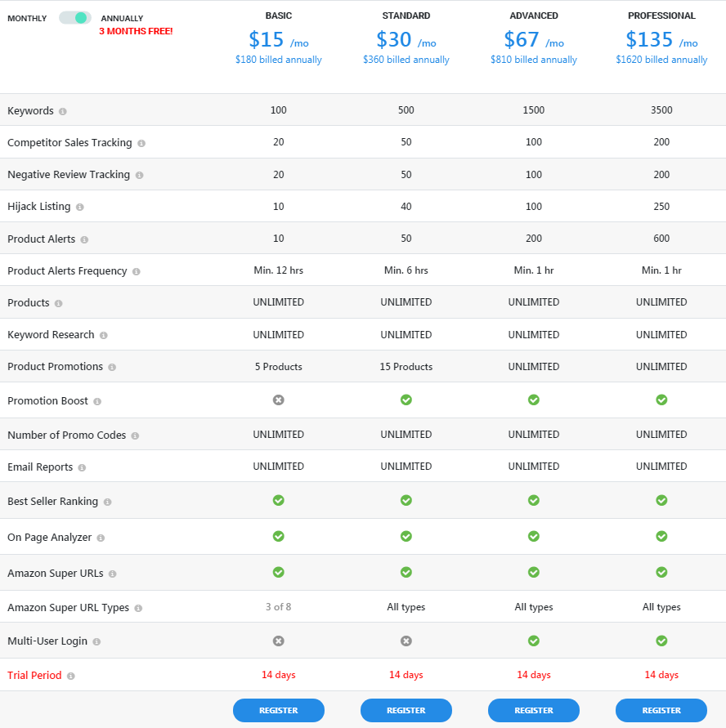Click Standard plan's Multi-User Login cross icon
Image resolution: width=726 pixels, height=728 pixels.
406,641
